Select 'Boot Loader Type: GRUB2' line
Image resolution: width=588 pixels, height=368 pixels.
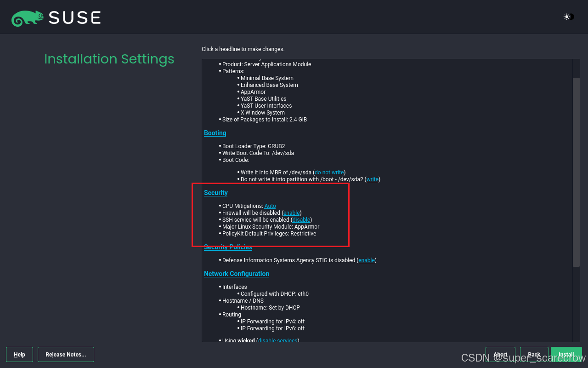point(254,146)
